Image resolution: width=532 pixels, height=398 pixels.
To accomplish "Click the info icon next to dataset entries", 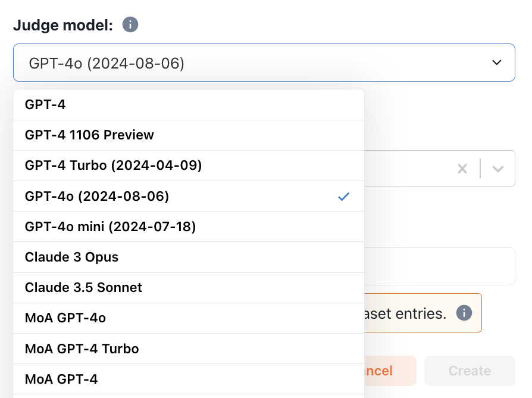I will (464, 313).
